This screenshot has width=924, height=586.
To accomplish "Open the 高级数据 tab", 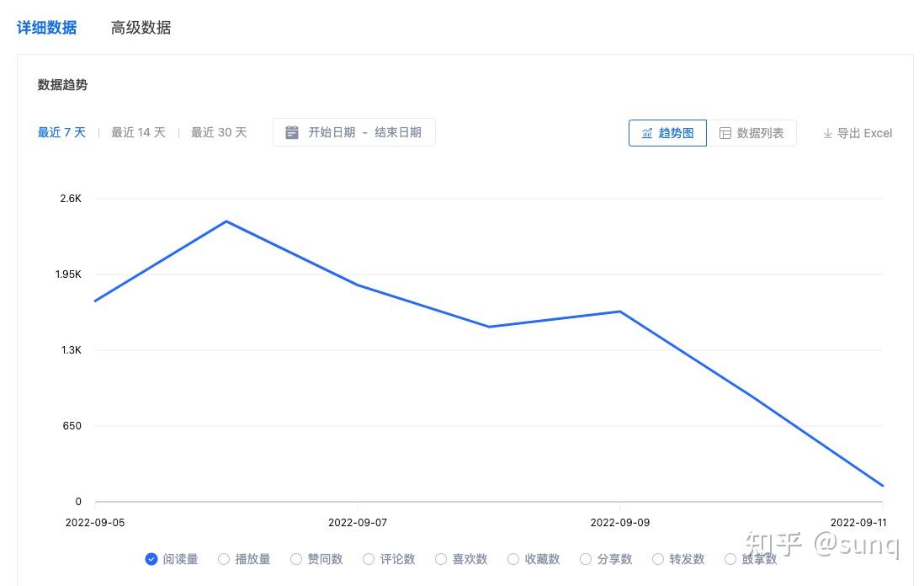I will (x=141, y=28).
